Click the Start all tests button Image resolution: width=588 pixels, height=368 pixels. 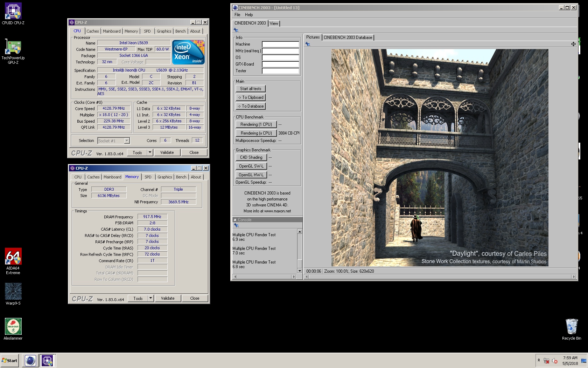click(x=251, y=89)
